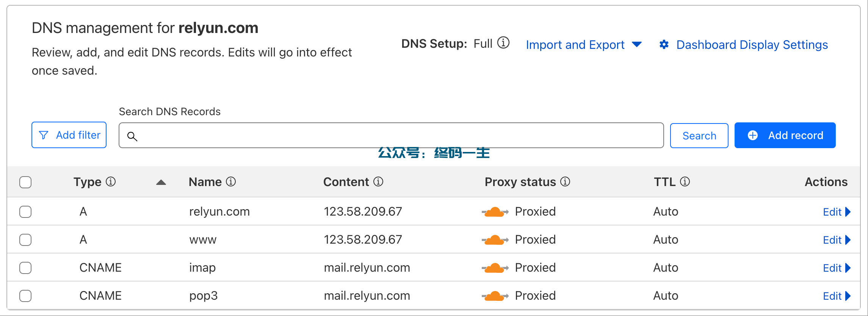Click the gear icon for Dashboard Display Settings
Viewport: 868px width, 316px height.
pos(664,45)
